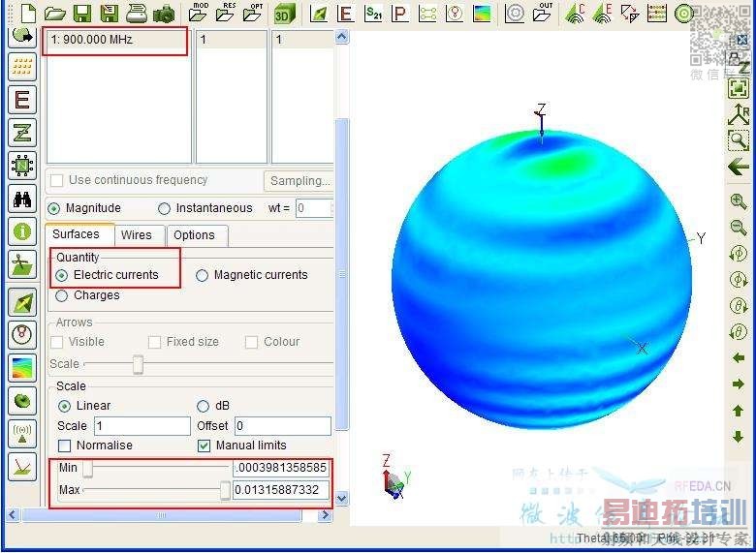Click the antenna radiation icon in left sidebar
This screenshot has height=553, width=756.
[x=22, y=434]
